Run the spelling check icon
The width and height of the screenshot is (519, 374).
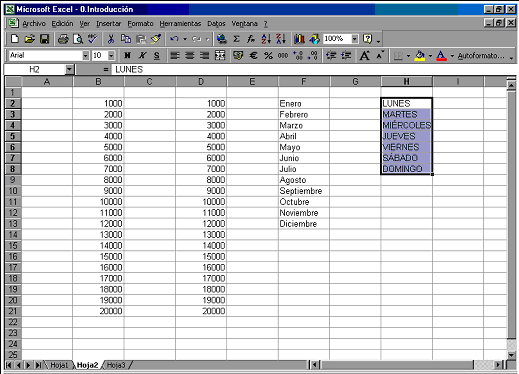tap(92, 39)
